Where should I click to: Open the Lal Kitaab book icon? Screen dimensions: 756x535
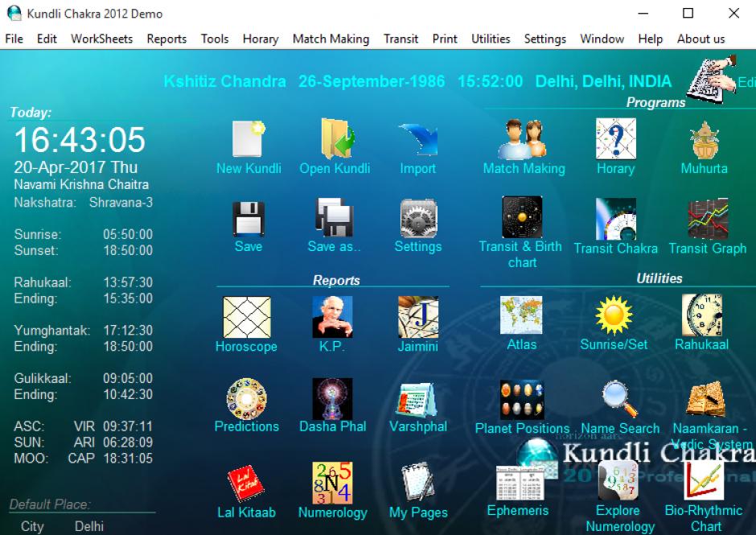click(245, 484)
